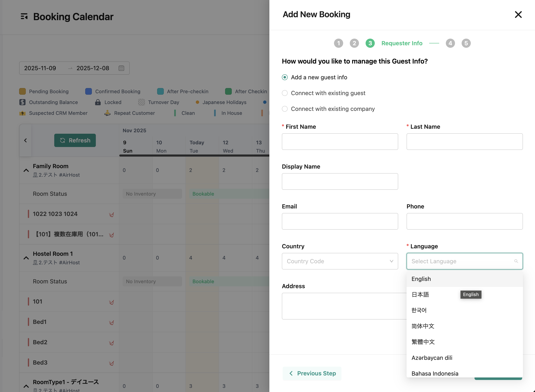Viewport: 535px width, 392px height.
Task: Click the Previous Step button
Action: pyautogui.click(x=312, y=373)
